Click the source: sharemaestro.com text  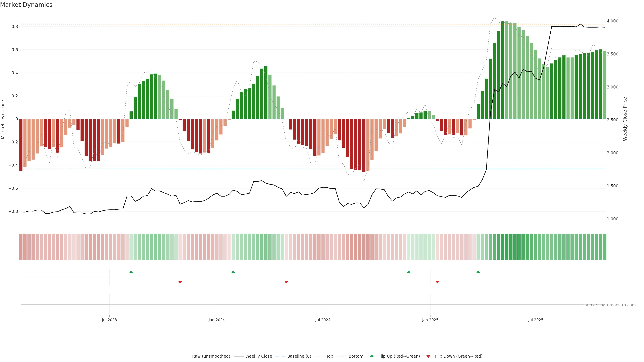coord(609,305)
